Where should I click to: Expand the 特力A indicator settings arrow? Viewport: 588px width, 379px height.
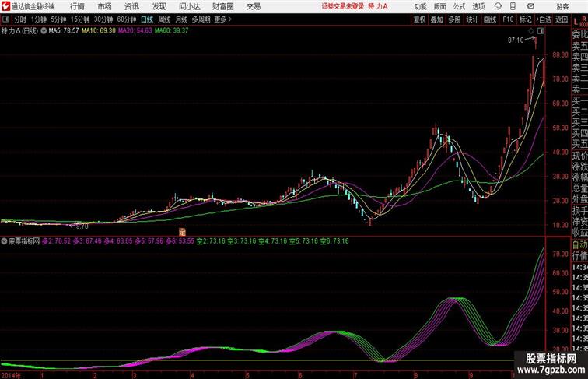click(44, 31)
